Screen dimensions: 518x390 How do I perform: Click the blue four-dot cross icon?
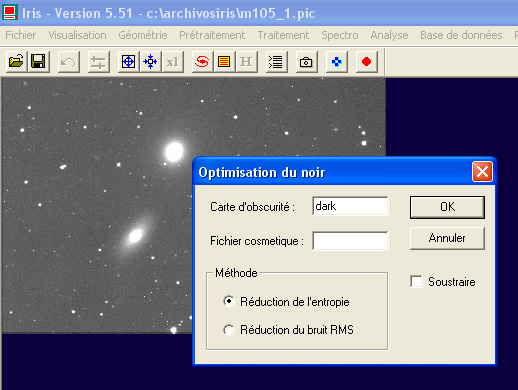(x=337, y=62)
